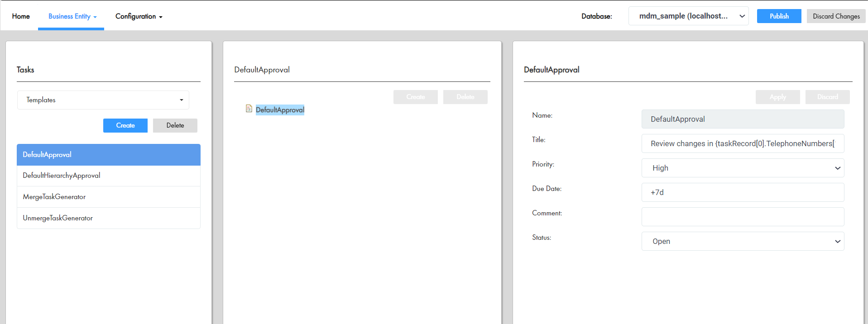Click the Due Date field +7d
The height and width of the screenshot is (324, 868).
pyautogui.click(x=743, y=192)
